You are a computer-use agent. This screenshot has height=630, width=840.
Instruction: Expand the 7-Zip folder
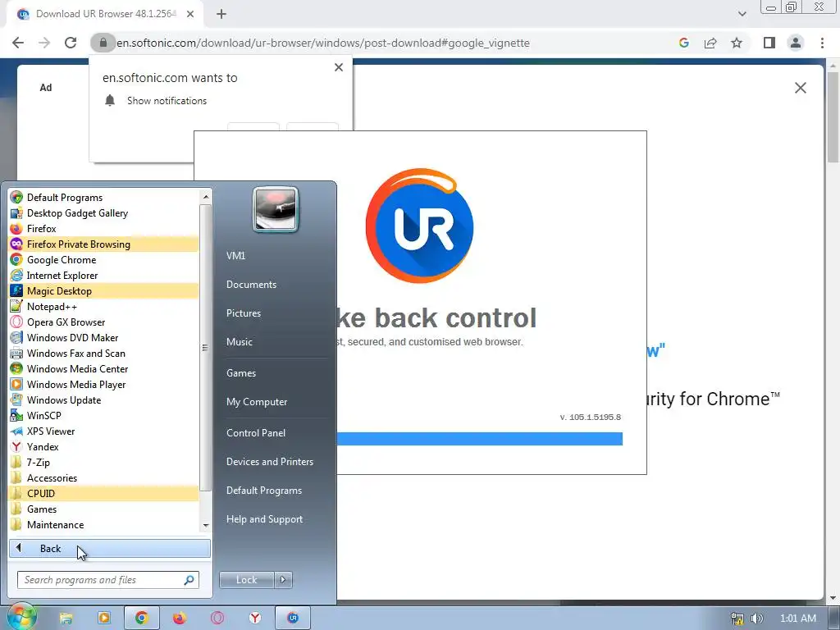tap(104, 462)
